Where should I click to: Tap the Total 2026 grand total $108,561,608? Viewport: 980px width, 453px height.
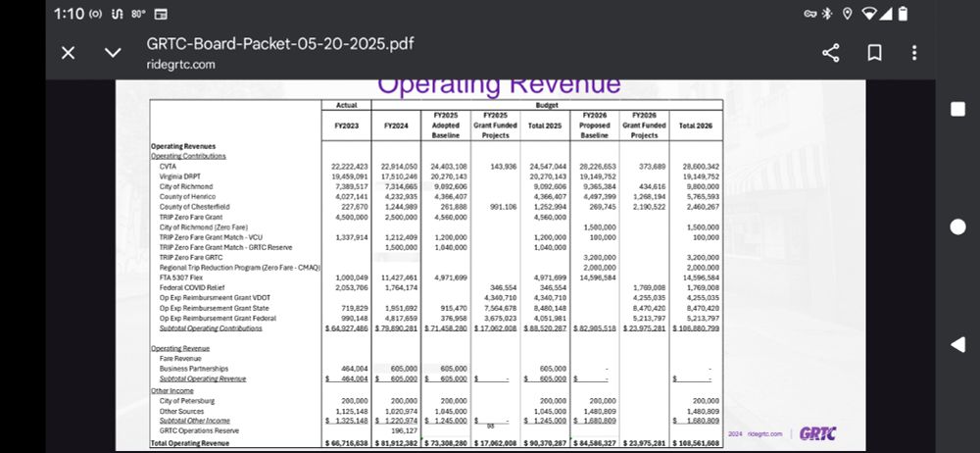[696, 443]
